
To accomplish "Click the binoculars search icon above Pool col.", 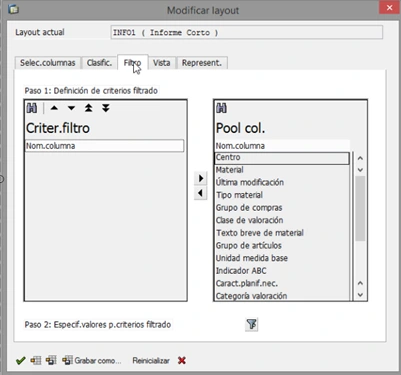I will click(x=221, y=108).
